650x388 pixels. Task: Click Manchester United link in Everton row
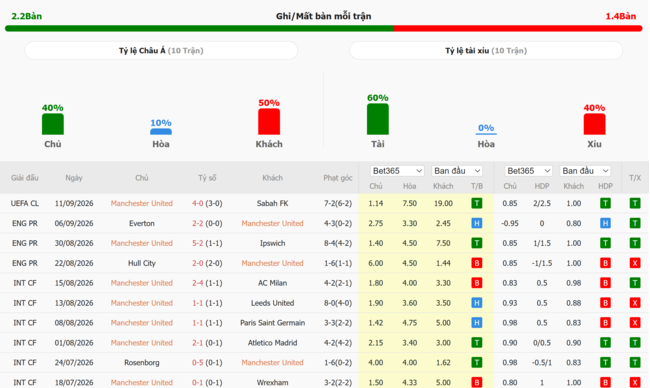pos(272,223)
